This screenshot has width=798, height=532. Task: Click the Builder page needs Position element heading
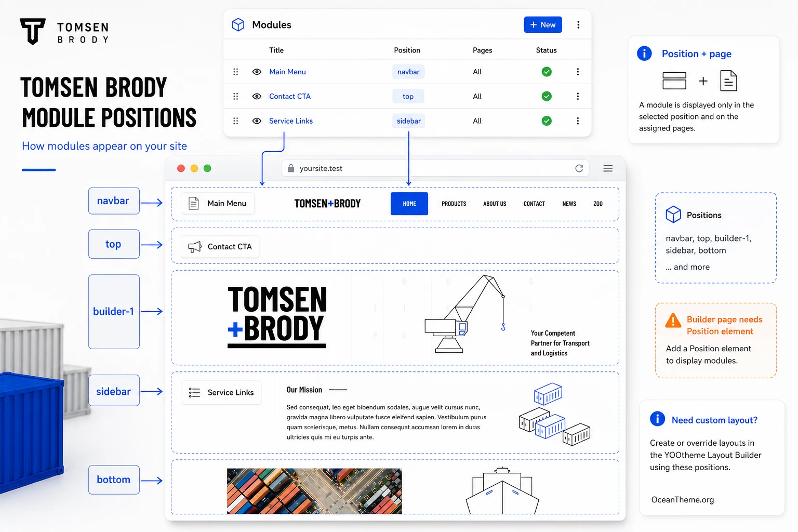click(x=724, y=325)
